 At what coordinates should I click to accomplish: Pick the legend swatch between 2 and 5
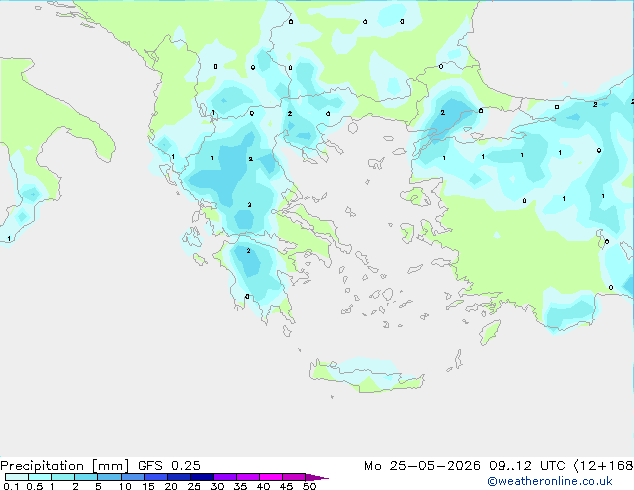[x=86, y=477]
